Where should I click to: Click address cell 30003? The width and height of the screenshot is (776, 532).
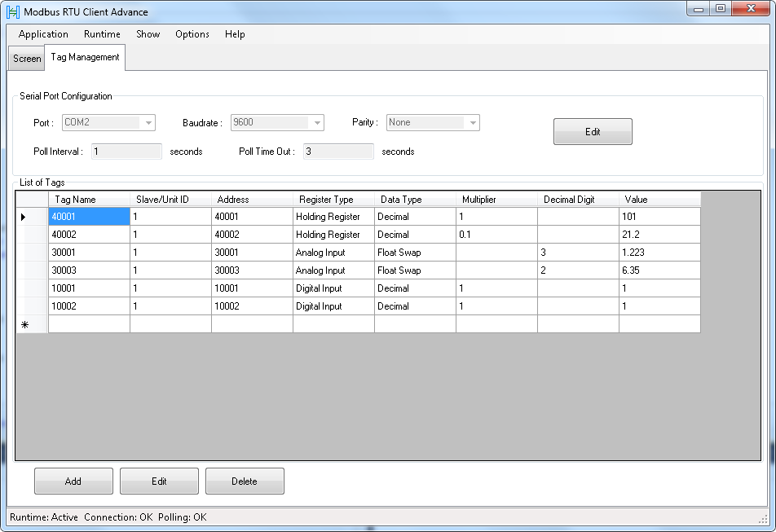tap(252, 270)
